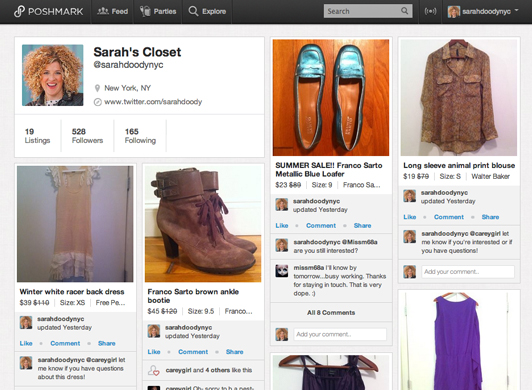The height and width of the screenshot is (390, 532).
Task: Comment on the animal print blouse listing
Action: pyautogui.click(x=449, y=217)
